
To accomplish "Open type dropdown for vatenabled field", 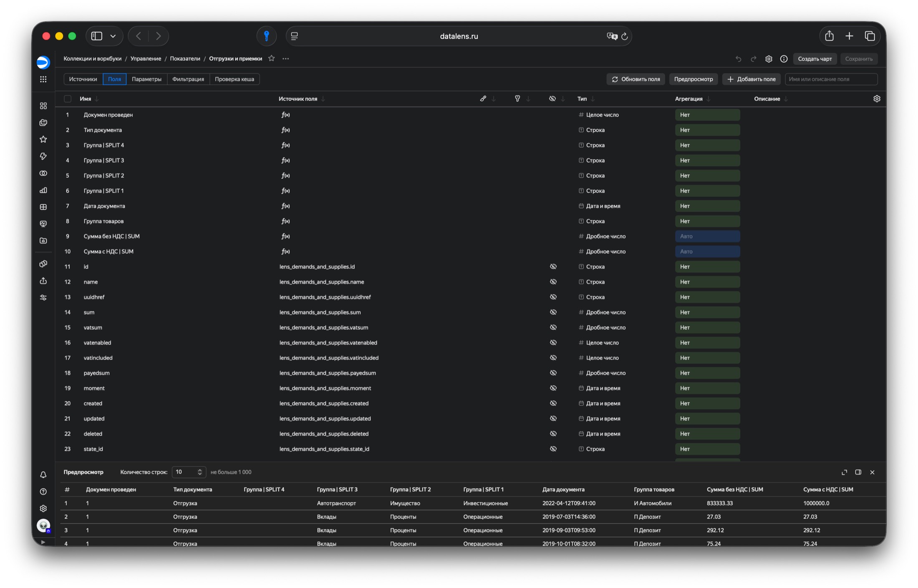I will (599, 343).
